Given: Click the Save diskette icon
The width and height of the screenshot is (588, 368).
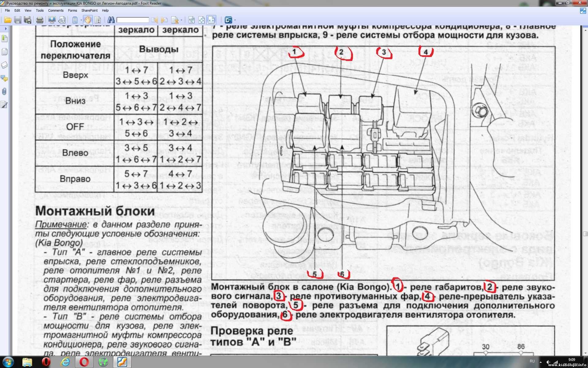Looking at the screenshot, I should 18,20.
